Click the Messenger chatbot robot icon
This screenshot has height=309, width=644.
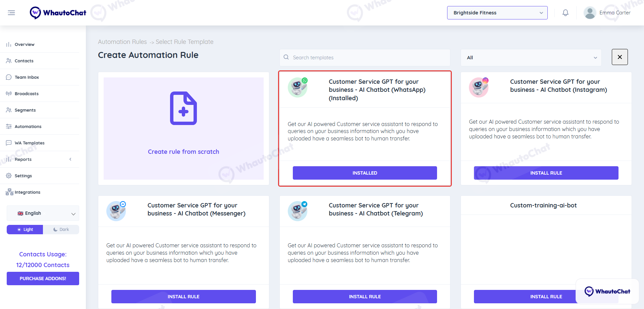[116, 211]
